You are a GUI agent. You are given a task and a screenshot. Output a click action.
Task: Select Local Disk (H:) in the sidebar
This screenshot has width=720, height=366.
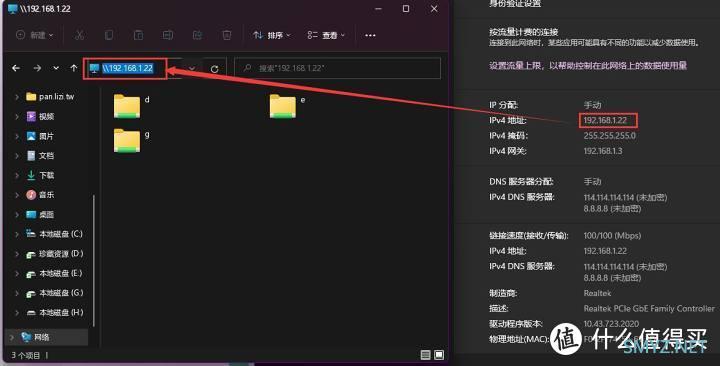coord(54,312)
